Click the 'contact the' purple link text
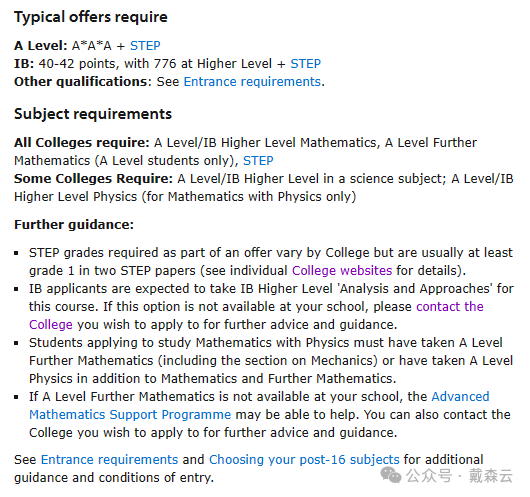Image resolution: width=530 pixels, height=497 pixels. pos(450,306)
